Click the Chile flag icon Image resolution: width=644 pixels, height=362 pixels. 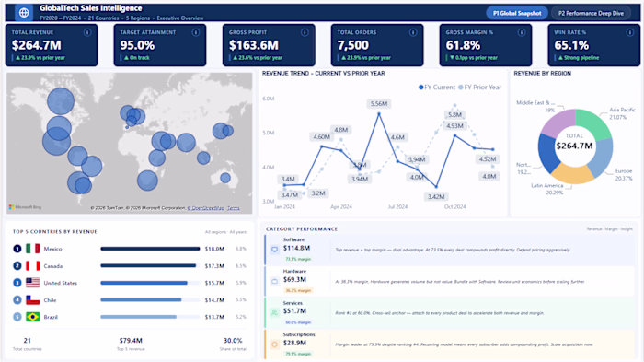(33, 300)
